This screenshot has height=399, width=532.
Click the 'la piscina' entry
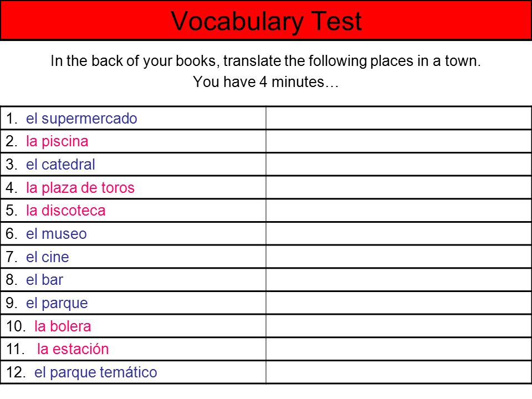(x=57, y=141)
